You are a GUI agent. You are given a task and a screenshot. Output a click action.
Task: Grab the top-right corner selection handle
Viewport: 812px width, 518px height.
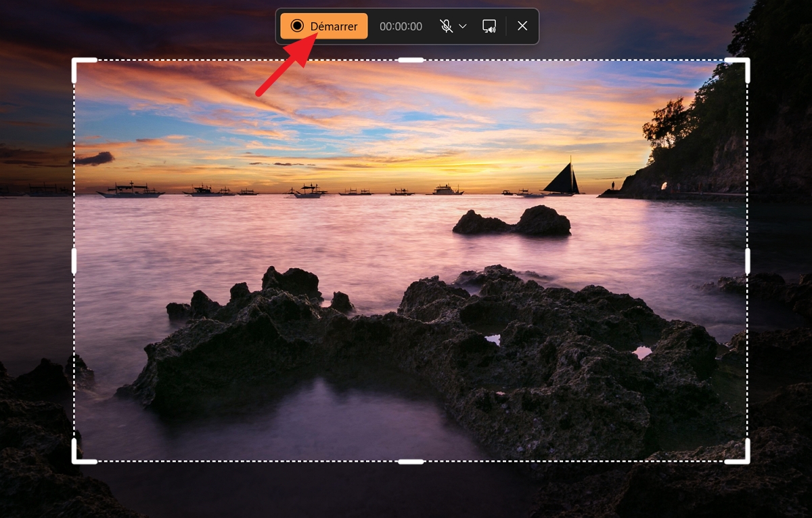click(x=738, y=70)
